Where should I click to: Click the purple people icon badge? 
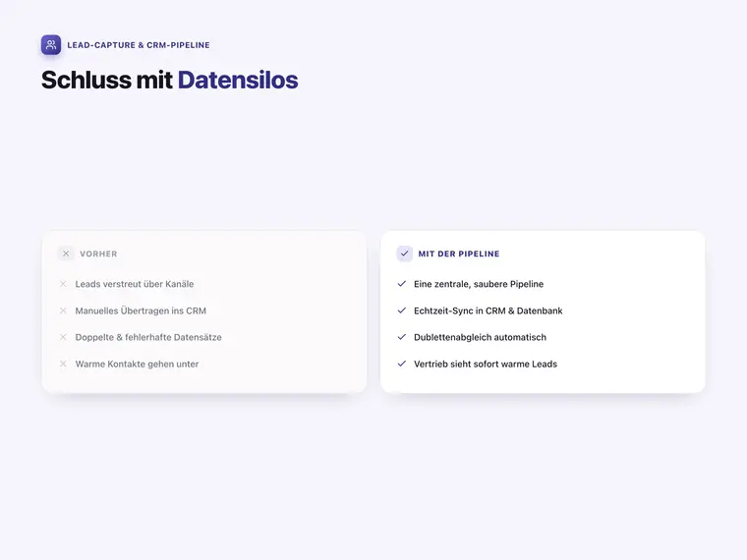(x=51, y=45)
